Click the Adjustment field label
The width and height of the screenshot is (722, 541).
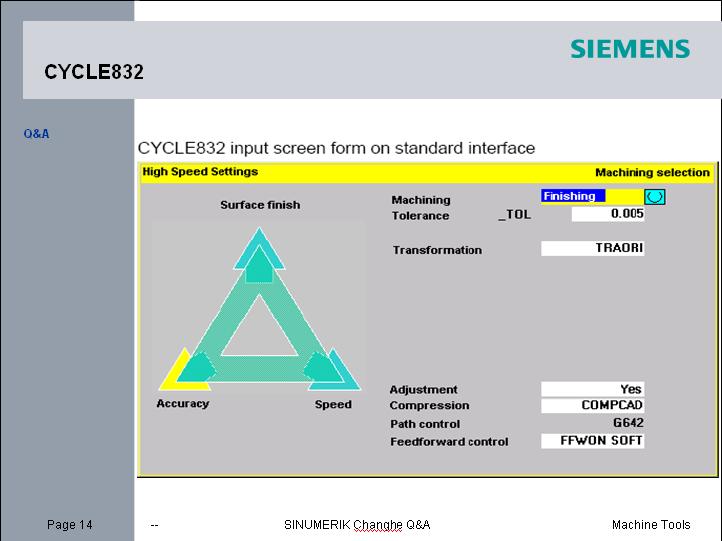pyautogui.click(x=424, y=390)
